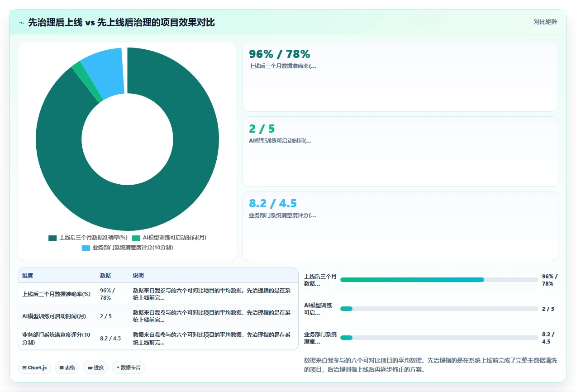Click the 维度 column header
576x392 pixels.
coord(28,276)
